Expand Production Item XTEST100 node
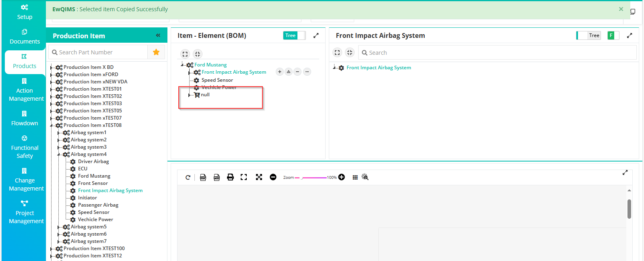Viewport: 644px width, 261px height. pos(52,249)
